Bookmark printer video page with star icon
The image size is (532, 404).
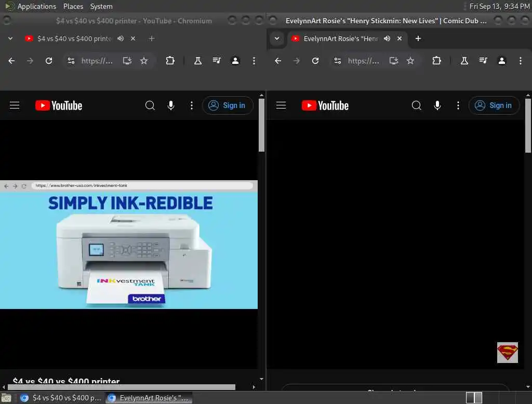(144, 61)
